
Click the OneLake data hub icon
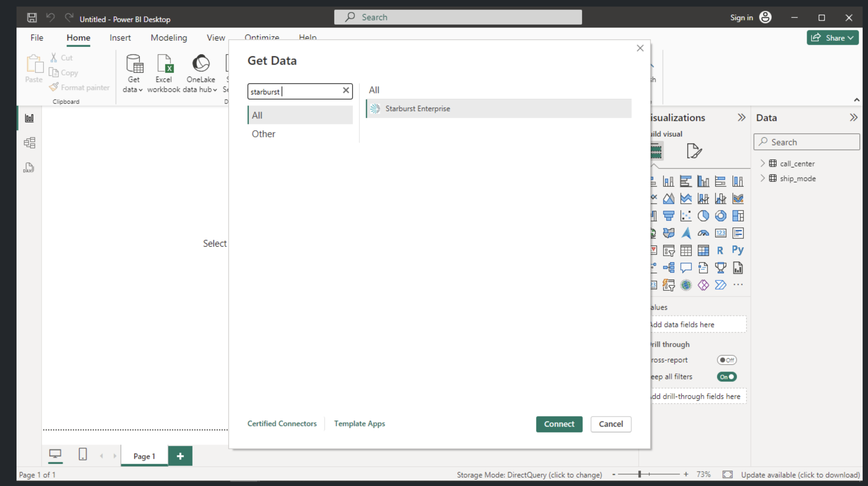pos(201,64)
